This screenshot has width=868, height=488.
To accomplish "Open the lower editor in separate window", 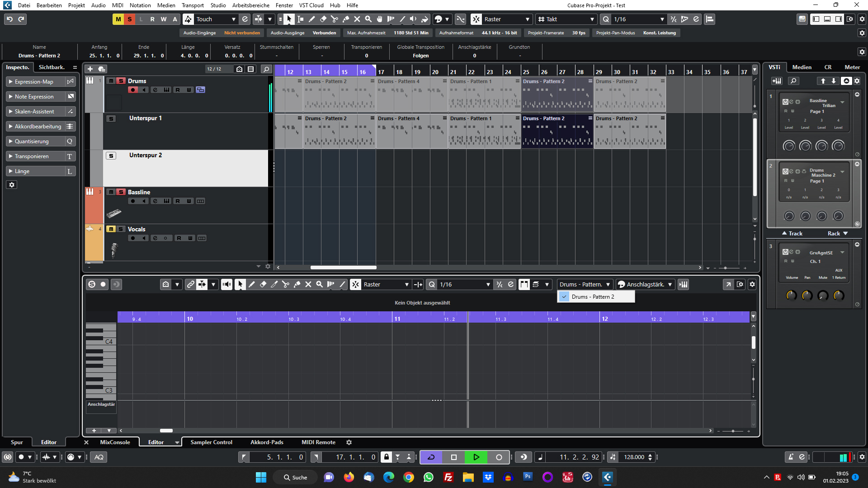I will coord(728,284).
